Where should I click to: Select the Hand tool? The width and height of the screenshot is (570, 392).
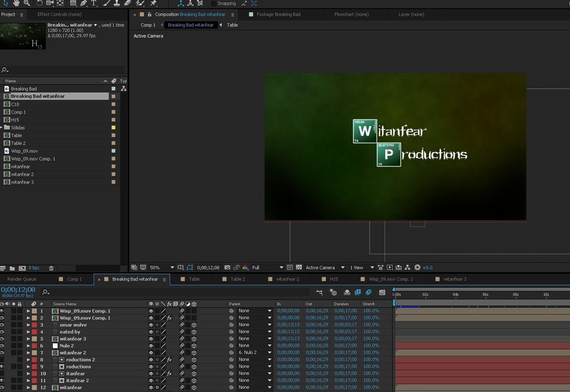(16, 3)
